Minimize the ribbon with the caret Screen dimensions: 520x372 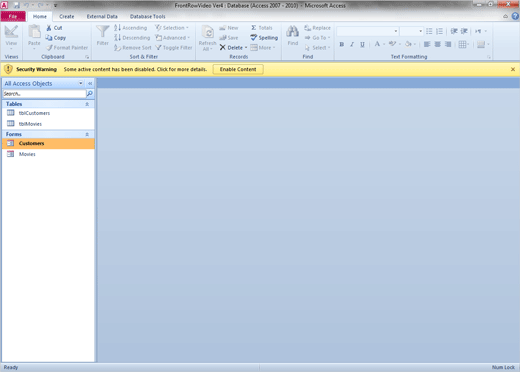pos(506,16)
